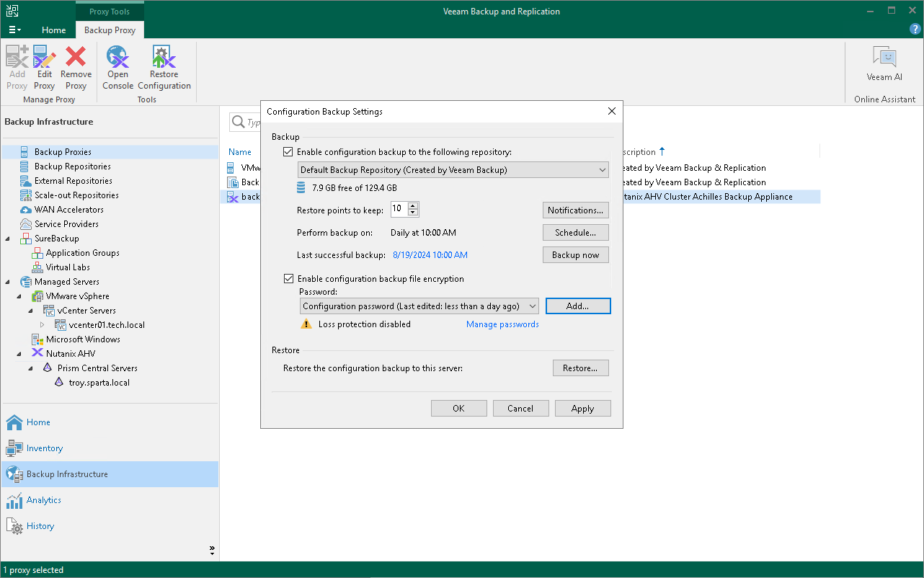Click the Home navigation icon

(14, 422)
